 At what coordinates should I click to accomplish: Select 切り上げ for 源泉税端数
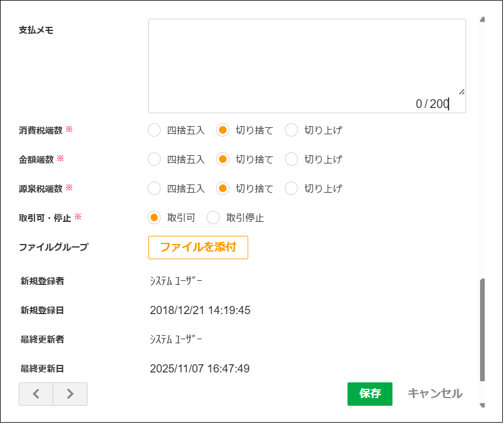click(x=291, y=188)
